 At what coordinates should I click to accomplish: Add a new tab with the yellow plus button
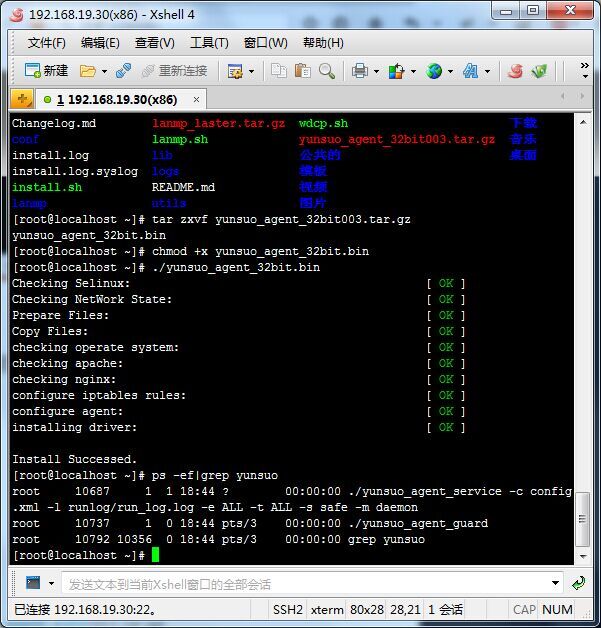pos(21,99)
